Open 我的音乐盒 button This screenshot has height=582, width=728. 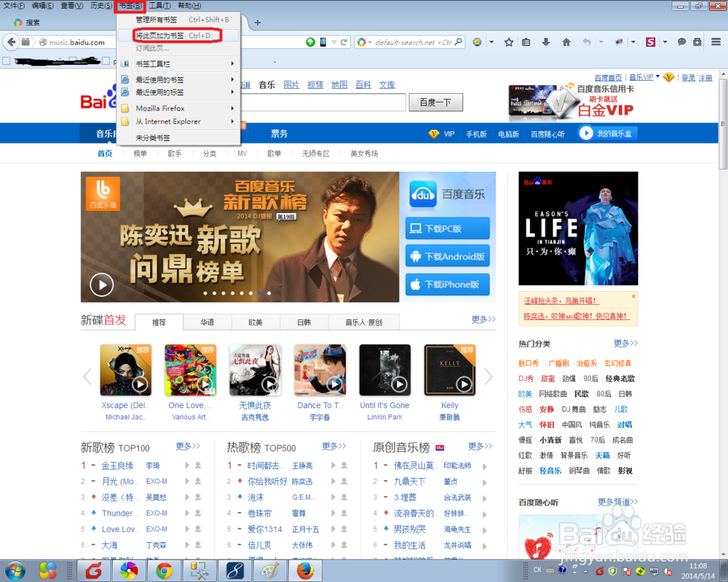[x=608, y=133]
